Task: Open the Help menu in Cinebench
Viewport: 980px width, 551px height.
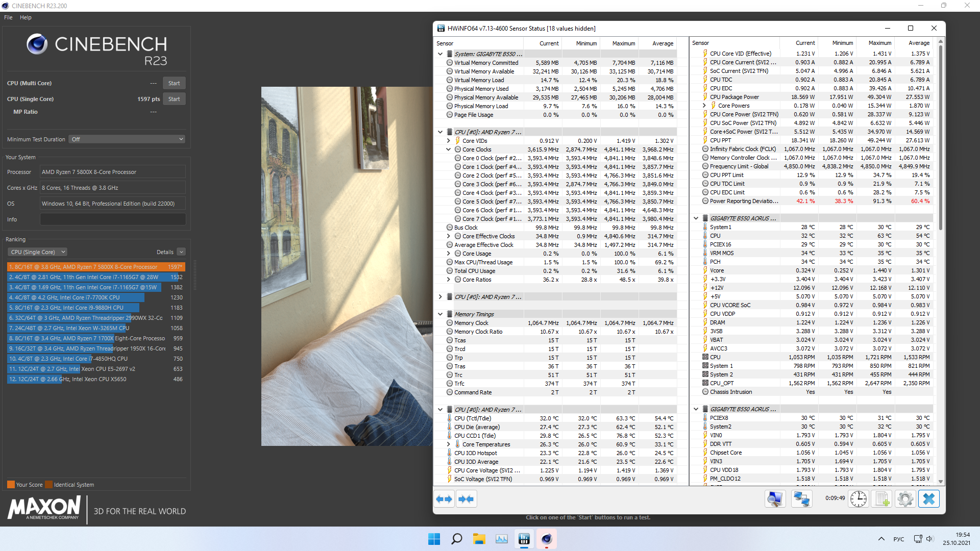Action: (26, 17)
